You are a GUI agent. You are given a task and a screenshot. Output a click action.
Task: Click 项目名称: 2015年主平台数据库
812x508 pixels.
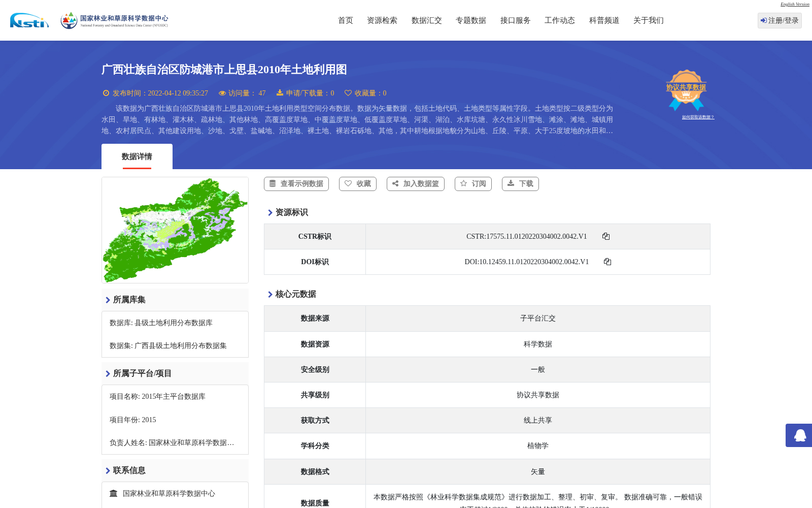(x=157, y=396)
